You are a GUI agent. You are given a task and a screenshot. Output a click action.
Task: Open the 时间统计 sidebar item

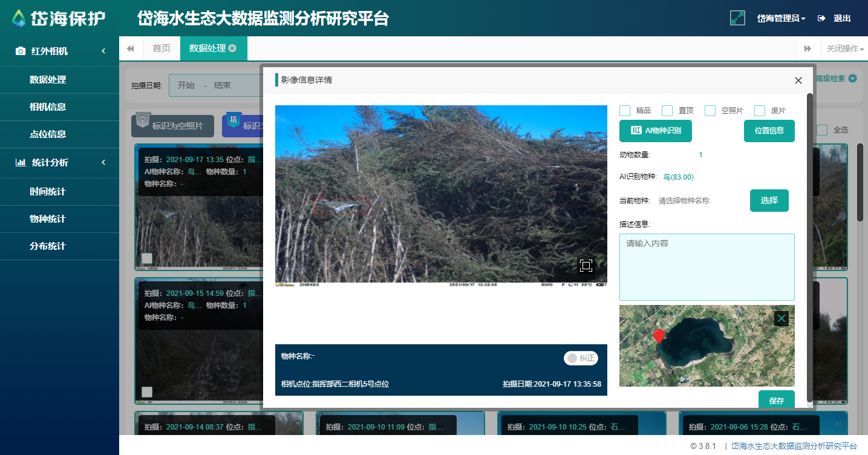(59, 192)
